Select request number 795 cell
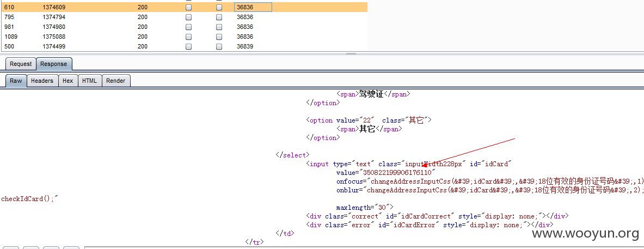 click(x=10, y=17)
